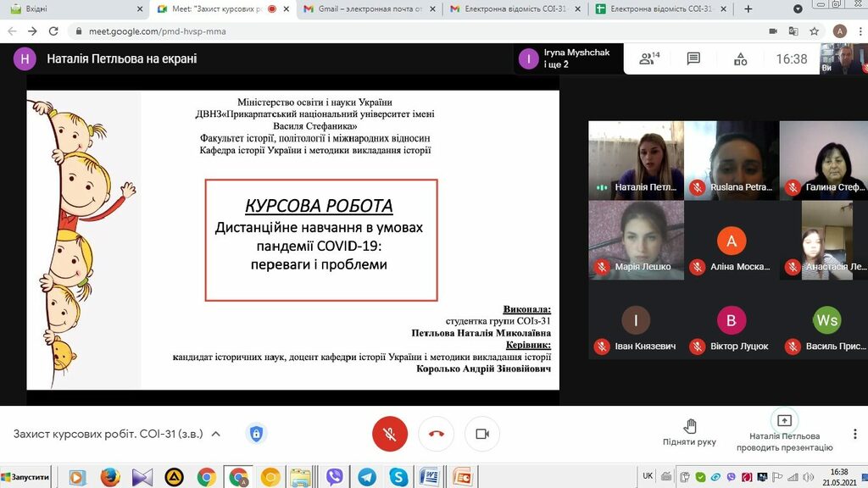Open the participants list icon
Image resolution: width=868 pixels, height=488 pixels.
648,58
